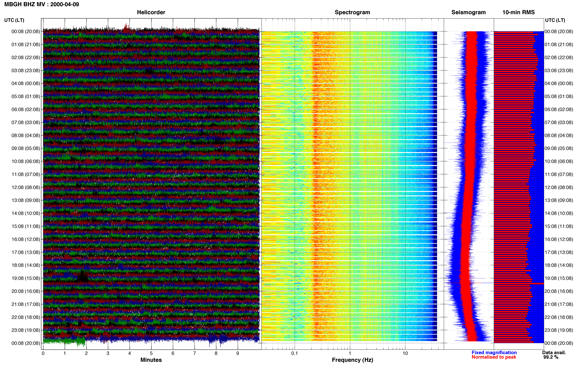Click Helicorder minute tick label 5
The width and height of the screenshot is (588, 368).
point(151,353)
